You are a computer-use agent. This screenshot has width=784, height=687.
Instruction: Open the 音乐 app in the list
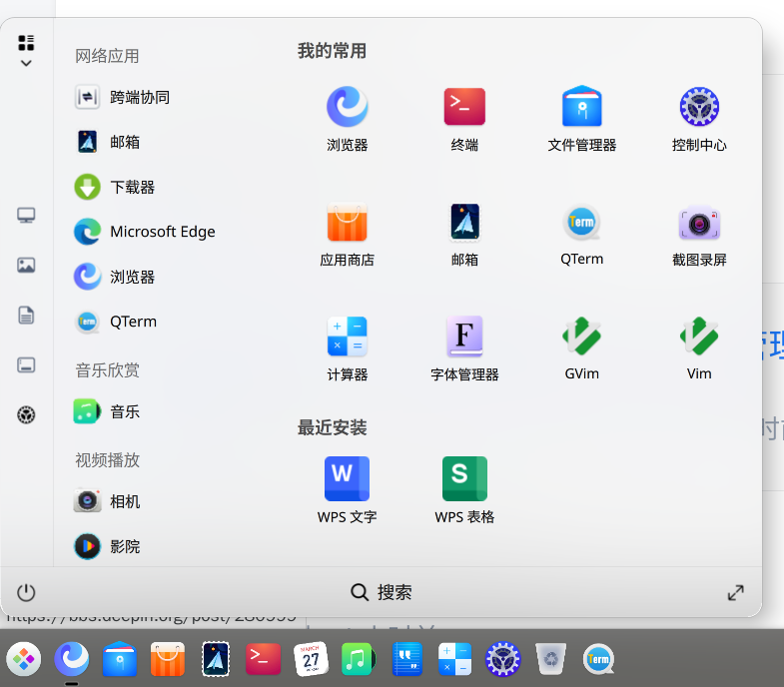(x=108, y=411)
